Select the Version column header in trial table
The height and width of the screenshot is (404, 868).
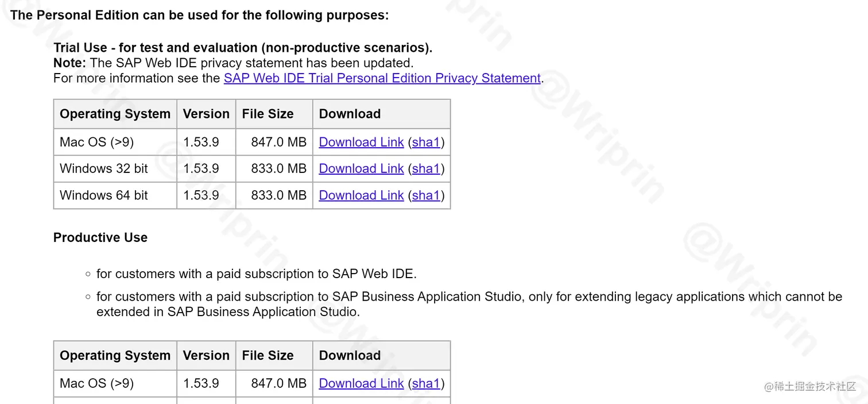click(x=206, y=114)
